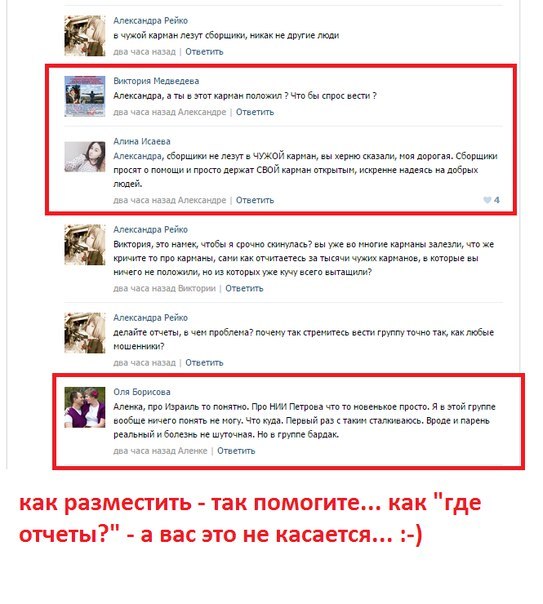Screen dimensions: 543x604
Task: Click 'два часа назад Виктории' timestamp
Action: 164,288
